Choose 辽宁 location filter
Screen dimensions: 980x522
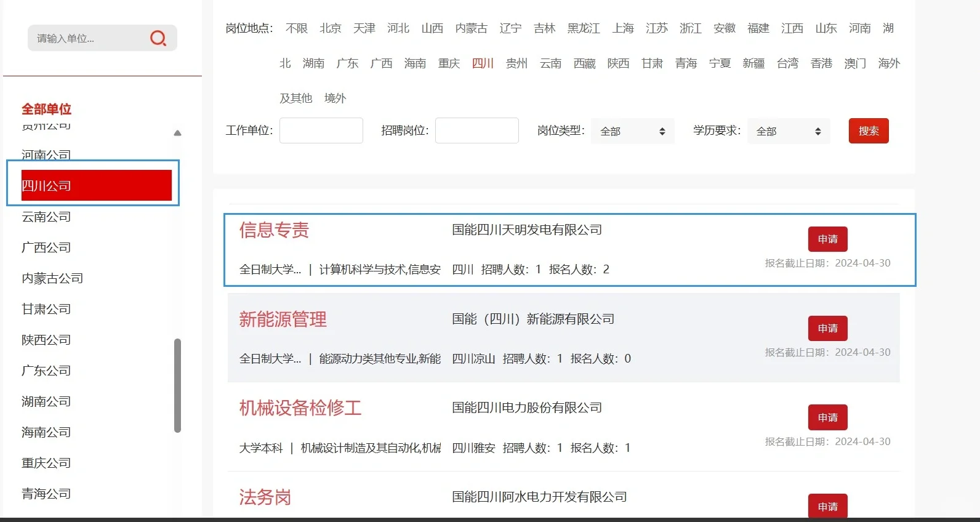click(511, 28)
